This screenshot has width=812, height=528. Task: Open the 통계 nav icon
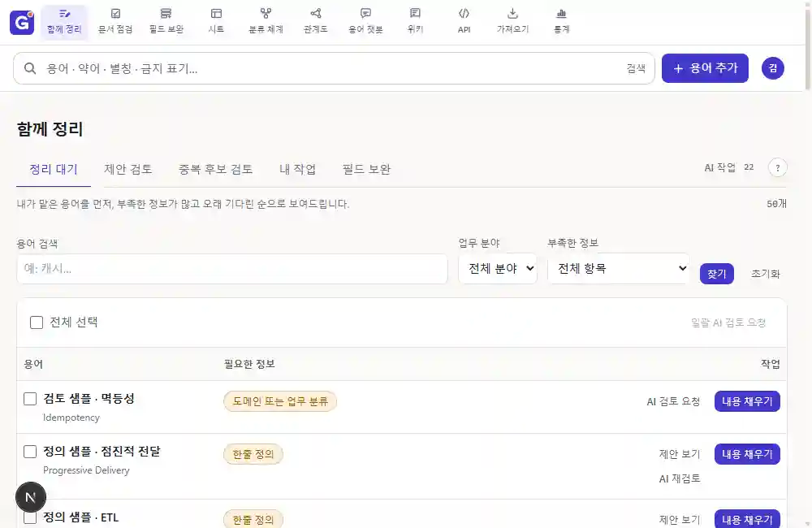coord(561,21)
